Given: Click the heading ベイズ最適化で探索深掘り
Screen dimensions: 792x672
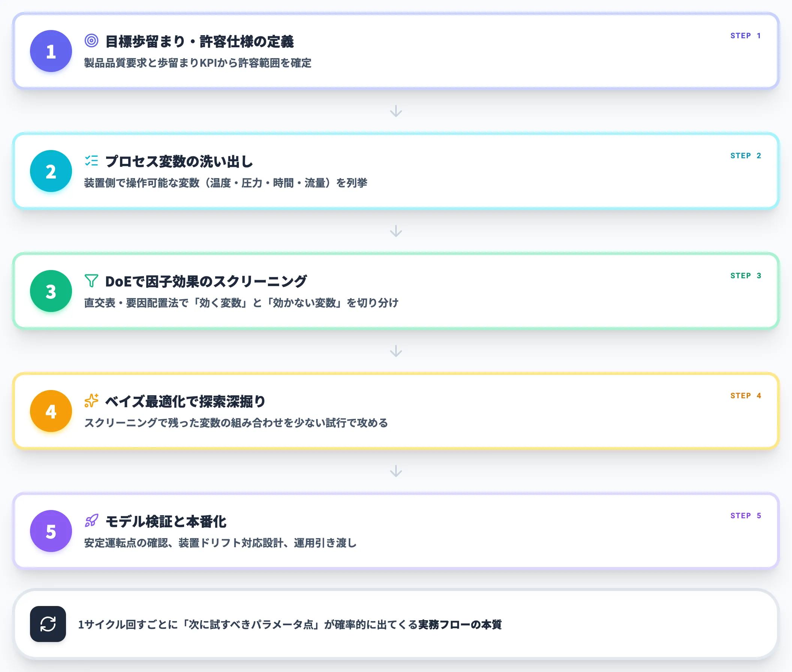Looking at the screenshot, I should pyautogui.click(x=186, y=402).
